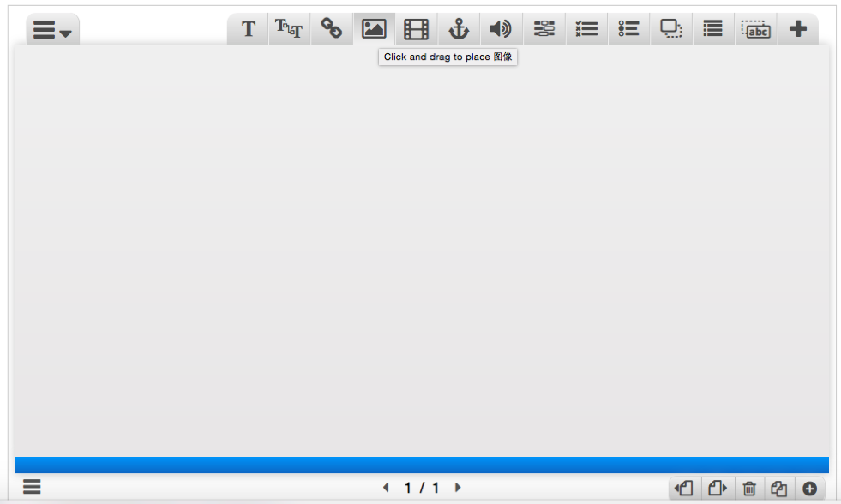This screenshot has height=504, width=841.
Task: Select the Image tool (picture icon)
Action: [374, 29]
